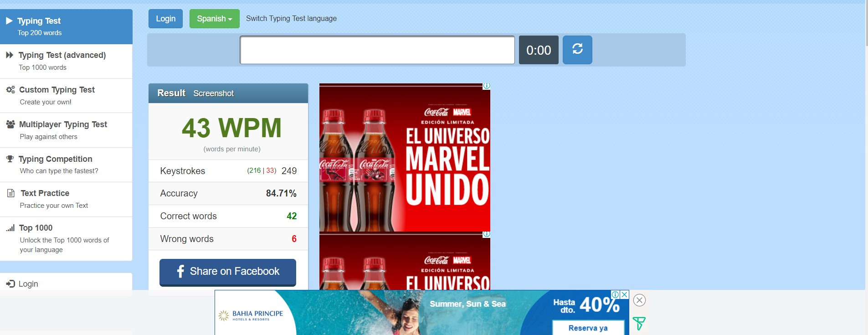Screen dimensions: 868x335
Task: Click the top Coca-Cola Marvel ad
Action: tap(405, 157)
